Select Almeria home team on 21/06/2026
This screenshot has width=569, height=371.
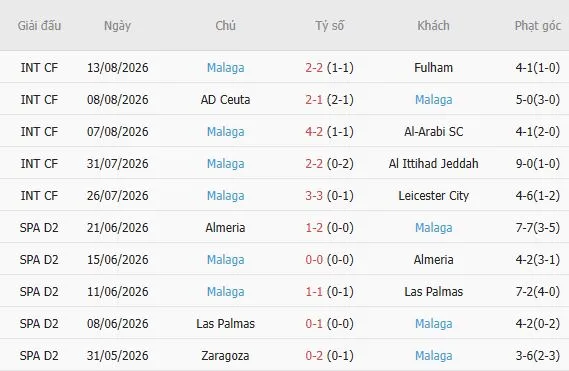[225, 228]
